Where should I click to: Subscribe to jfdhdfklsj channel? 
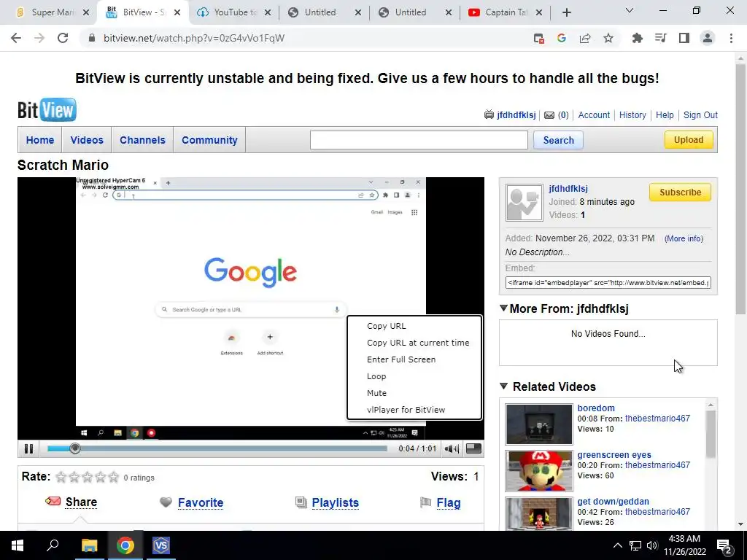[x=680, y=192]
